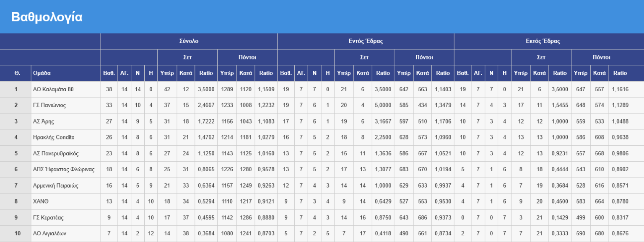The width and height of the screenshot is (644, 242).
Task: Click the home set ratio 5,0000
Action: coord(383,105)
